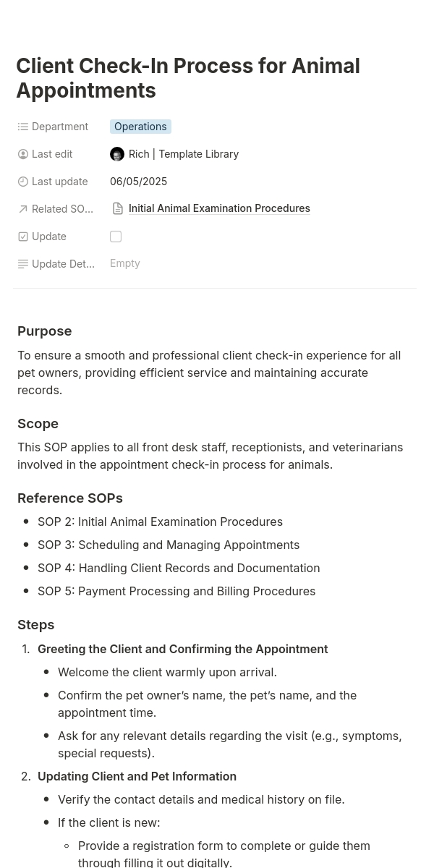The width and height of the screenshot is (434, 868).
Task: Click the Last edit person icon
Action: click(x=23, y=154)
